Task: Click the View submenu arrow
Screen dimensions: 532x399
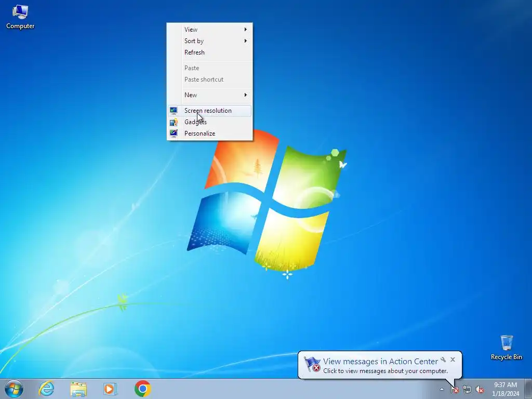Action: [x=246, y=30]
